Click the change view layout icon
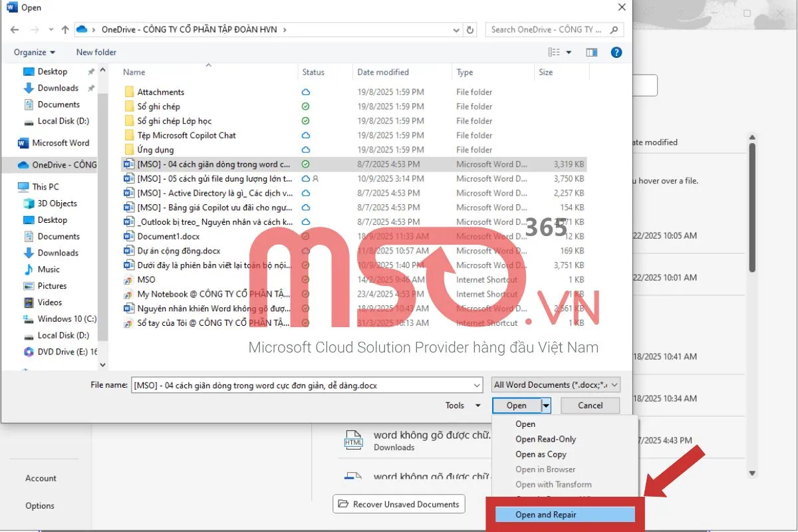798x532 pixels. 554,53
